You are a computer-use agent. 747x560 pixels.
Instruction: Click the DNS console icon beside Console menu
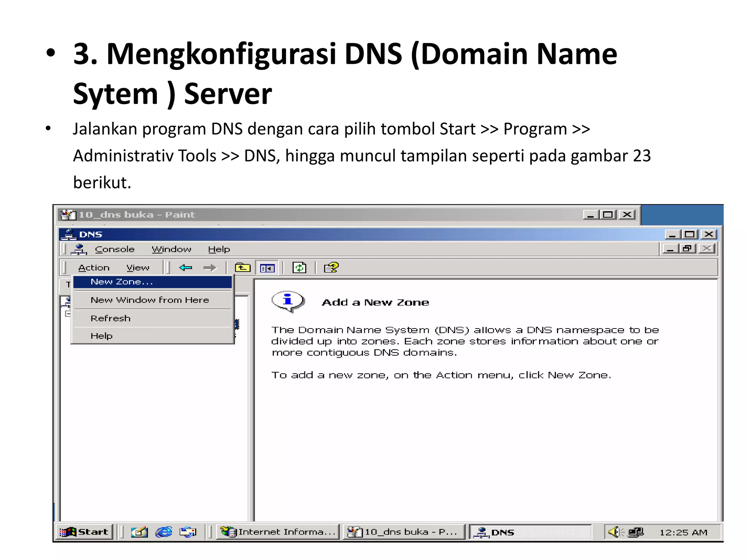point(78,249)
